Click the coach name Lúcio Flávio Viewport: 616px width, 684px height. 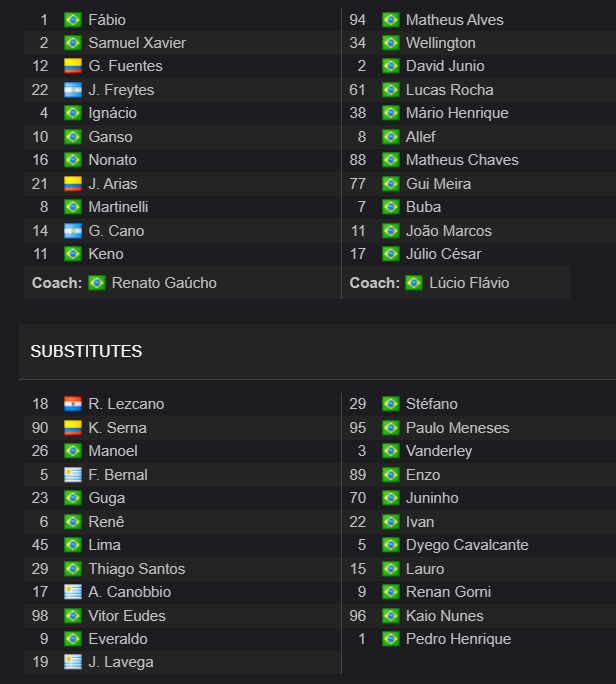coord(469,283)
